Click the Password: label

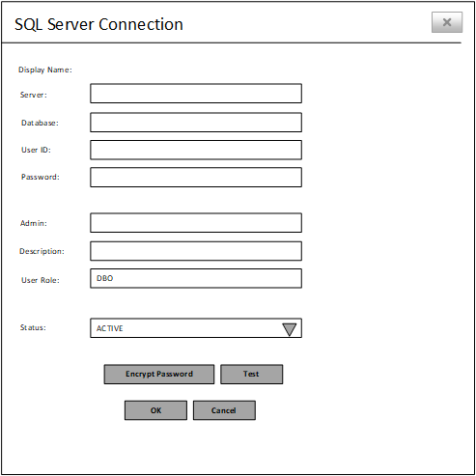coord(41,177)
